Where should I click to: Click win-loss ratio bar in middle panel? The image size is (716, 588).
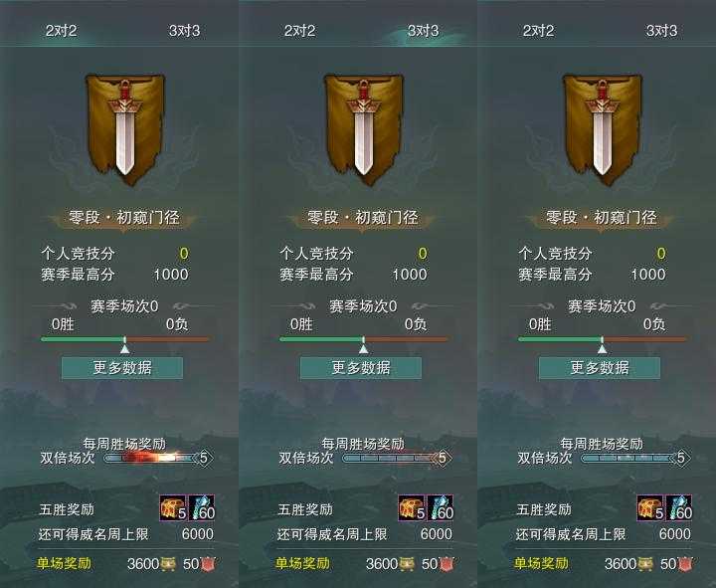pos(364,339)
